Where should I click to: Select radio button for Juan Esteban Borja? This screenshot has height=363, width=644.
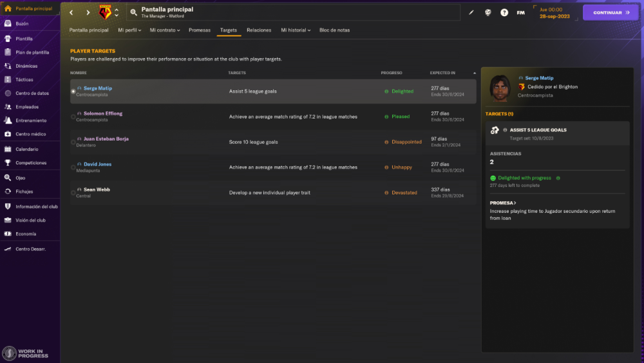[73, 142]
